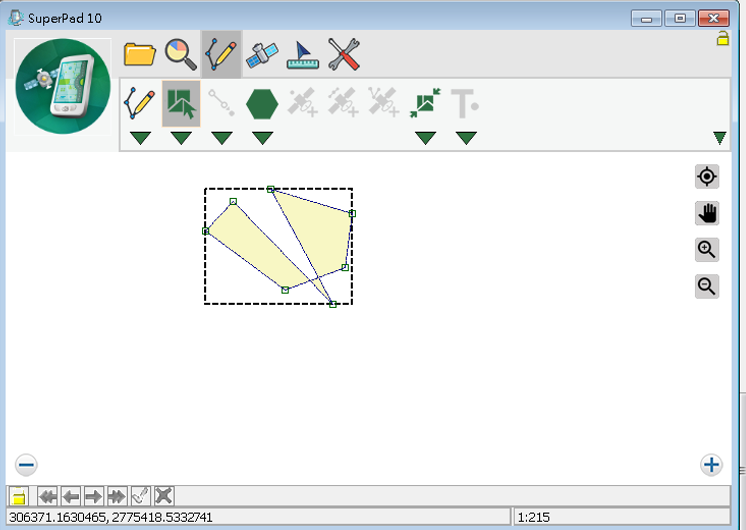Close the SuperPad 10 window
Viewport: 746px width, 530px height.
click(714, 19)
